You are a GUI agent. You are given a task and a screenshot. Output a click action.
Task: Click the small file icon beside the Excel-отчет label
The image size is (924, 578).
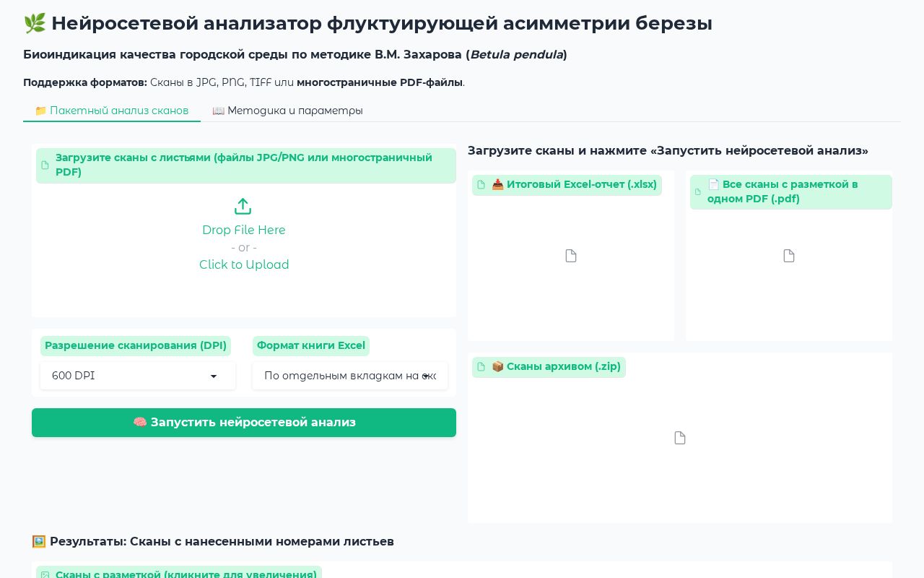(481, 185)
